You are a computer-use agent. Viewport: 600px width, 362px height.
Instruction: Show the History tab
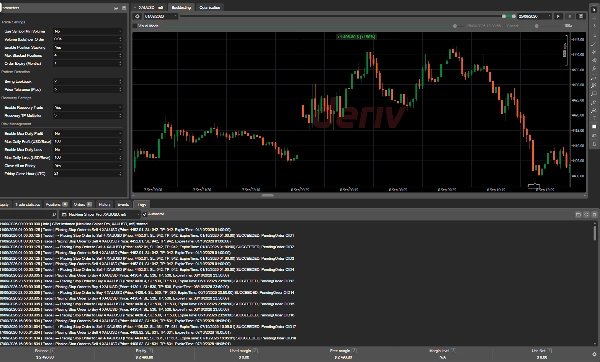point(104,204)
